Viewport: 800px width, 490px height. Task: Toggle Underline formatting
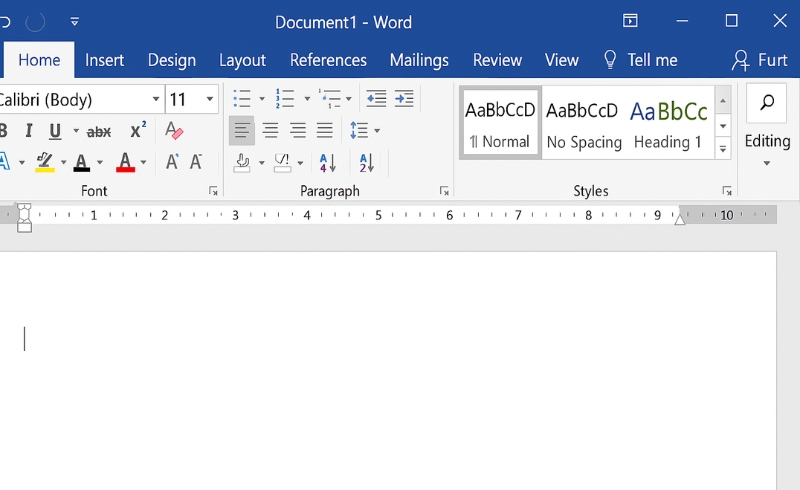click(x=55, y=131)
